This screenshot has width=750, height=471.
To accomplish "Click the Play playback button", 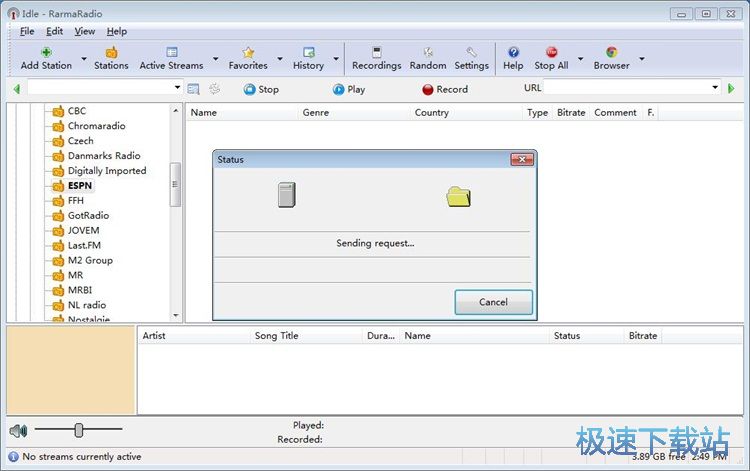I will pyautogui.click(x=349, y=89).
